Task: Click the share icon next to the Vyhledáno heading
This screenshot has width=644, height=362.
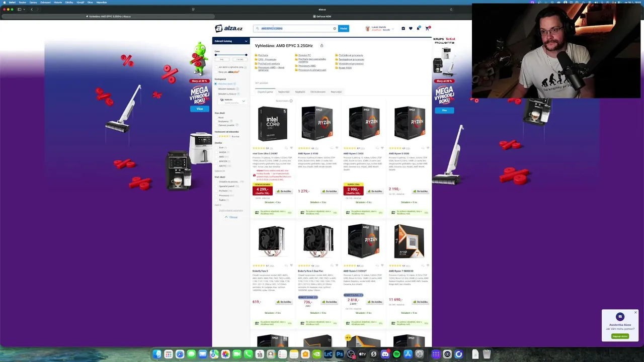Action: (321, 46)
